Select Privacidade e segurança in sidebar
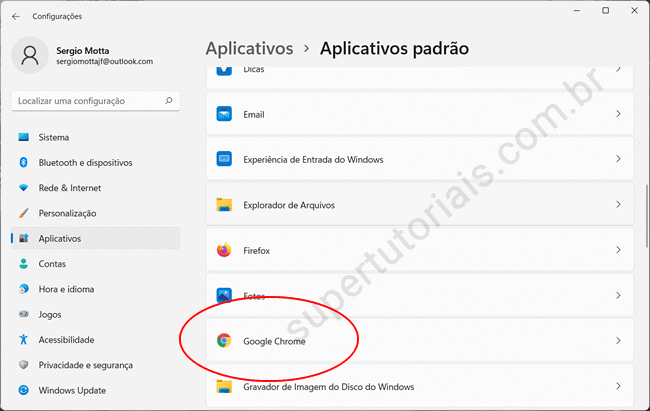The image size is (650, 411). pos(85,365)
